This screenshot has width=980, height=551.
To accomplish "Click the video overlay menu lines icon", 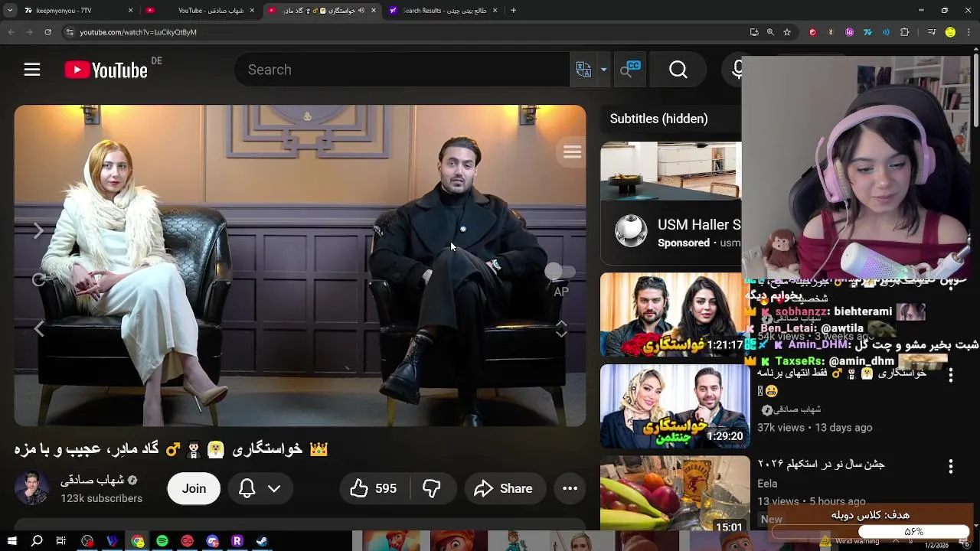I will tap(572, 152).
